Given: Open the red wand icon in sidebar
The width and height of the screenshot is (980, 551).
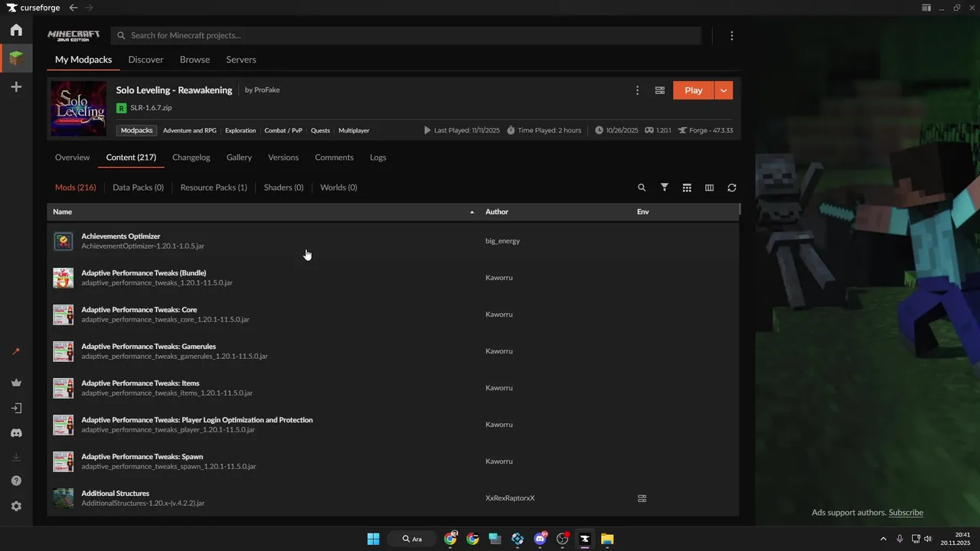Looking at the screenshot, I should pyautogui.click(x=16, y=352).
